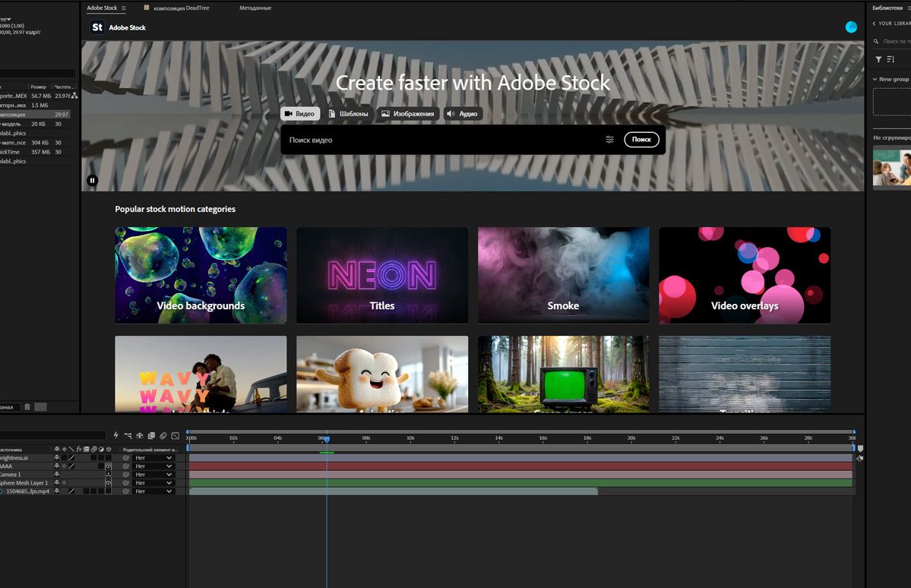Click the Поиск видео search field
The width and height of the screenshot is (911, 588).
tap(444, 140)
